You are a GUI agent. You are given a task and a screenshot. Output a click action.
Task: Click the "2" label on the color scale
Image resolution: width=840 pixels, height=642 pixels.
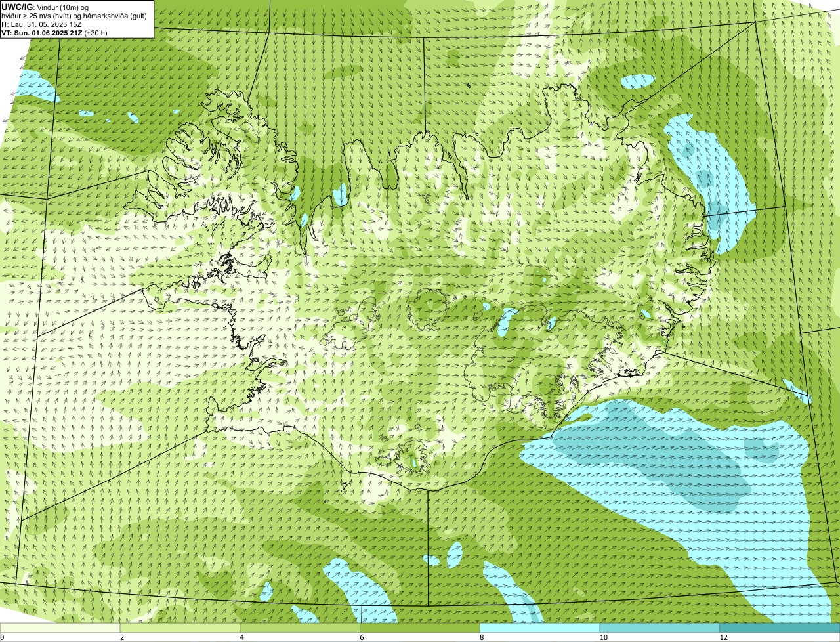(x=122, y=637)
